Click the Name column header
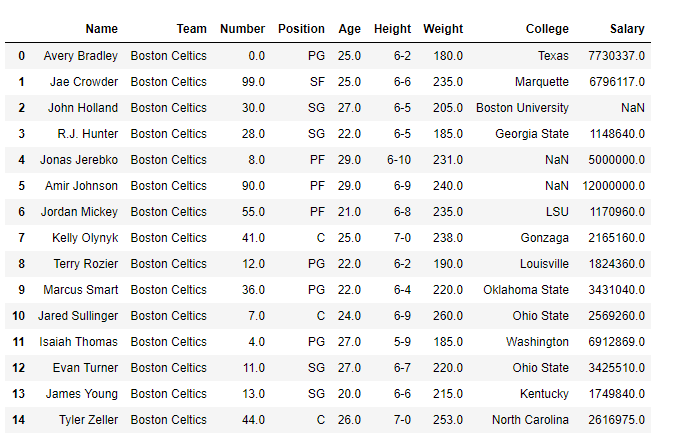 (101, 29)
